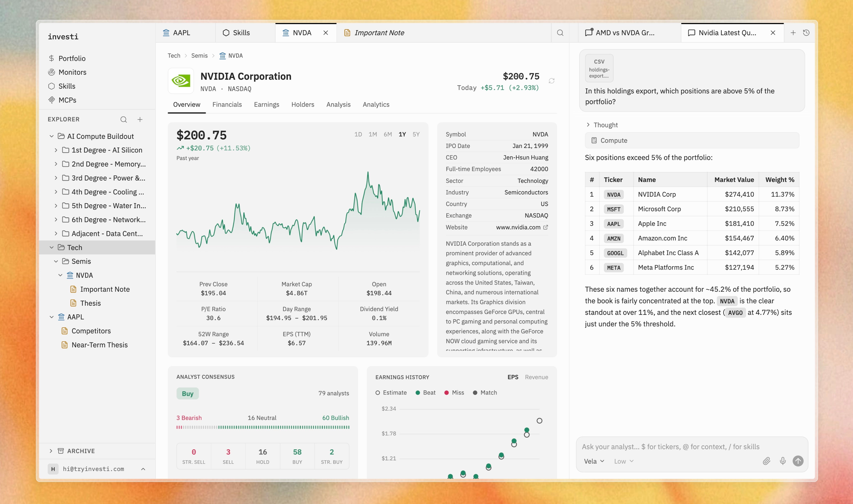Screen dimensions: 853x504
Task: Select the 1D chart range
Action: point(358,135)
